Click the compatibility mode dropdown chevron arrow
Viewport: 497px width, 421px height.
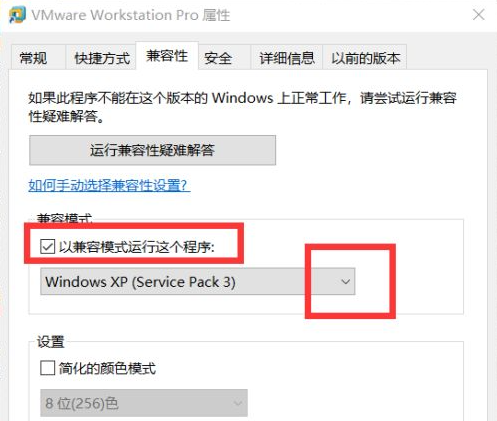(345, 282)
